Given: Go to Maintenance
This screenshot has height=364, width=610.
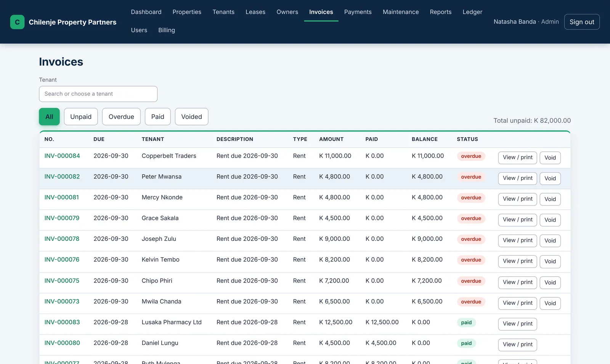Looking at the screenshot, I should pos(401,12).
